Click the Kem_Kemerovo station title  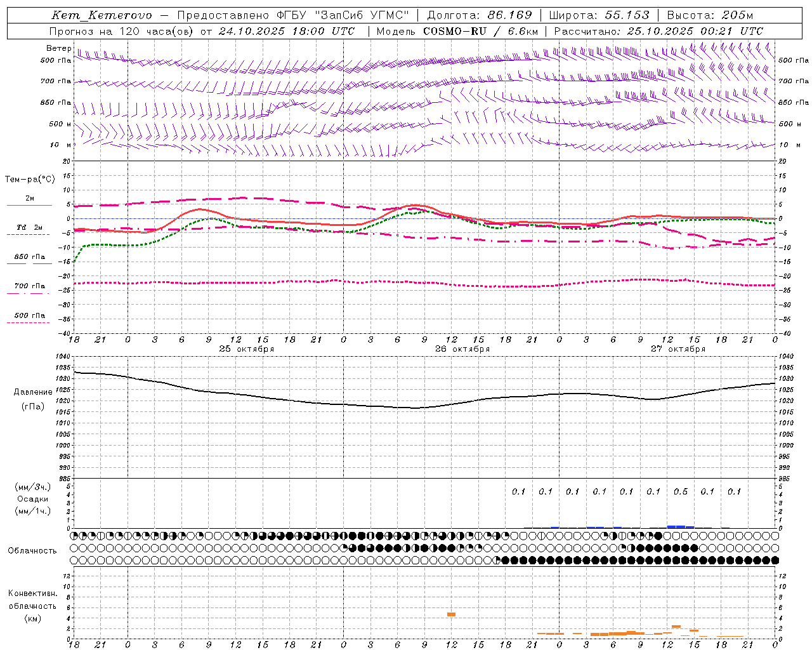point(101,15)
